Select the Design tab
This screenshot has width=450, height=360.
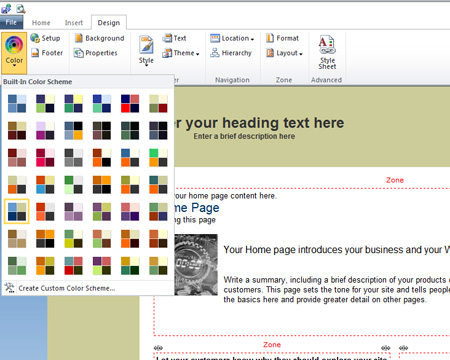pos(109,23)
